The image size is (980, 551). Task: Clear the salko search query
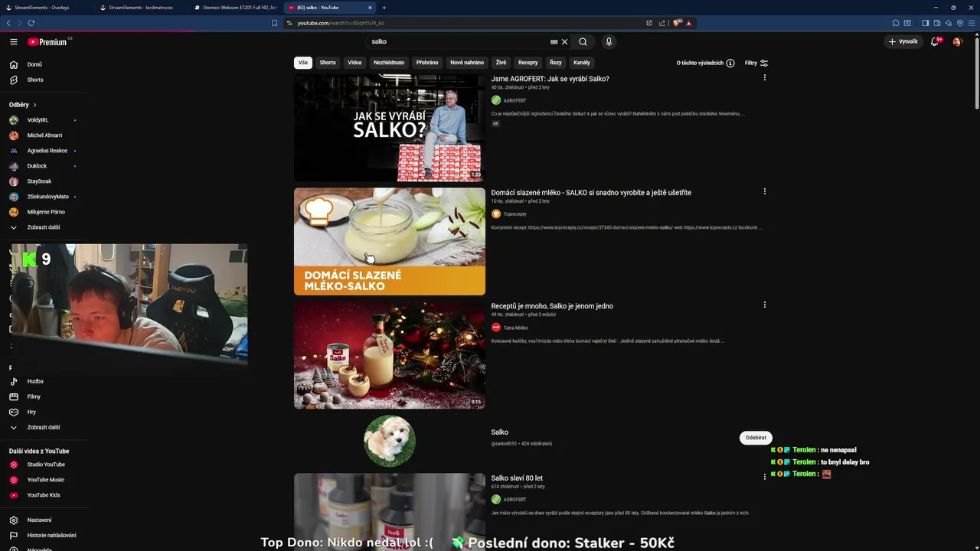(565, 42)
